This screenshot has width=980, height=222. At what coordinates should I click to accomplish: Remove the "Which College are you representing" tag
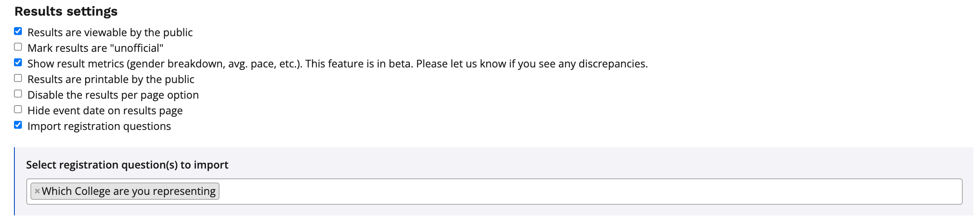click(37, 191)
